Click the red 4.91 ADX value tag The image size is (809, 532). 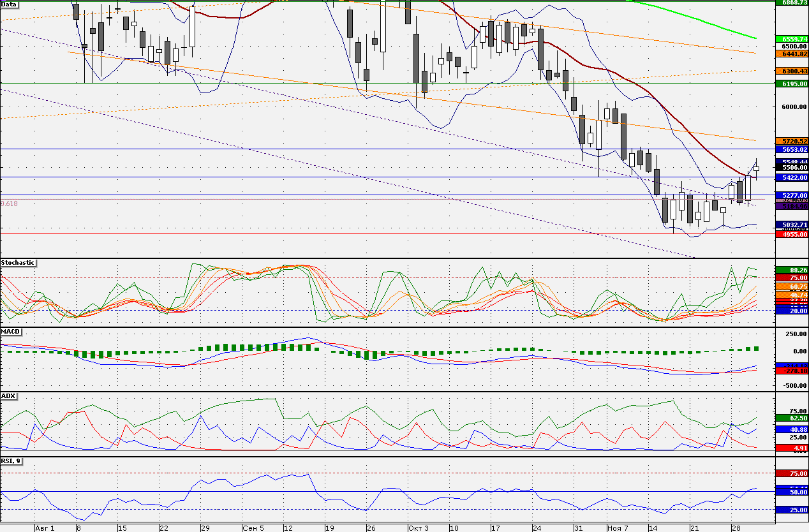coord(791,448)
